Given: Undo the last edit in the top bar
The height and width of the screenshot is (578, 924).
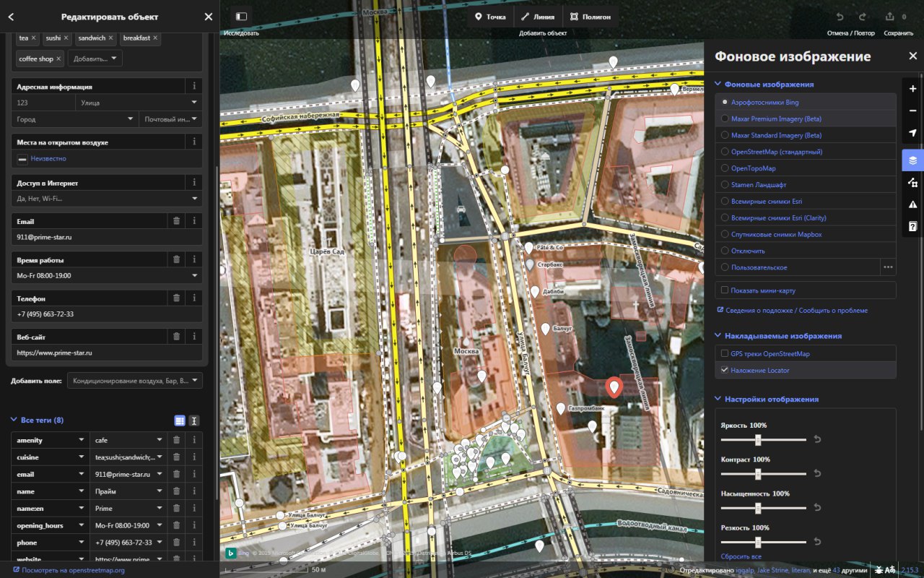Looking at the screenshot, I should pyautogui.click(x=840, y=17).
